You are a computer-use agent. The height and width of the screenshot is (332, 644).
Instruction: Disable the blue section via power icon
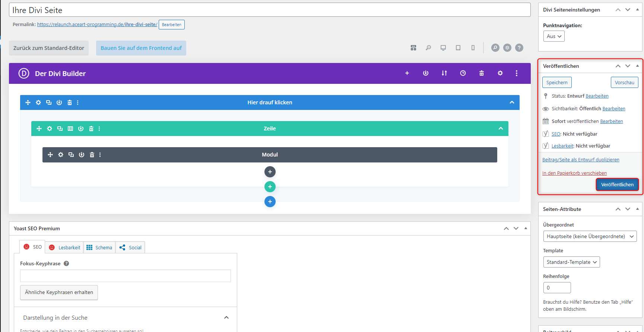[x=59, y=102]
